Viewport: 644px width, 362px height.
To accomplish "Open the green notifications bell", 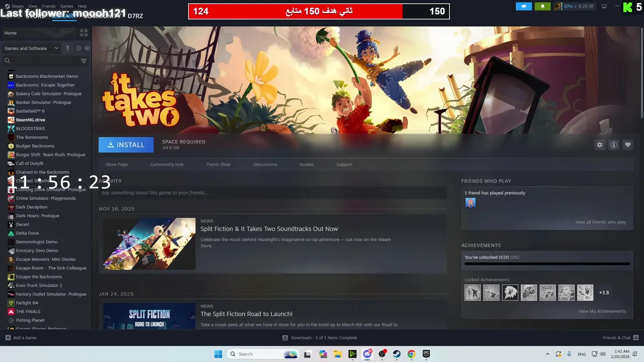I will point(542,7).
